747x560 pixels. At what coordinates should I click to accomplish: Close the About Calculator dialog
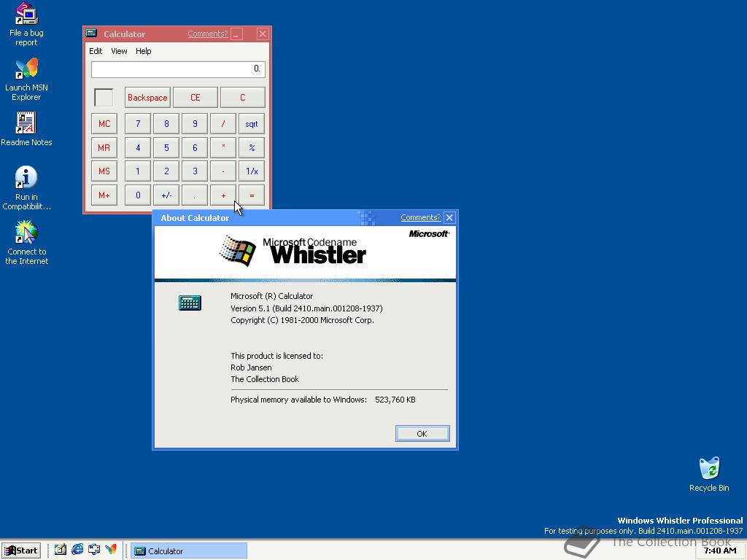tap(449, 217)
